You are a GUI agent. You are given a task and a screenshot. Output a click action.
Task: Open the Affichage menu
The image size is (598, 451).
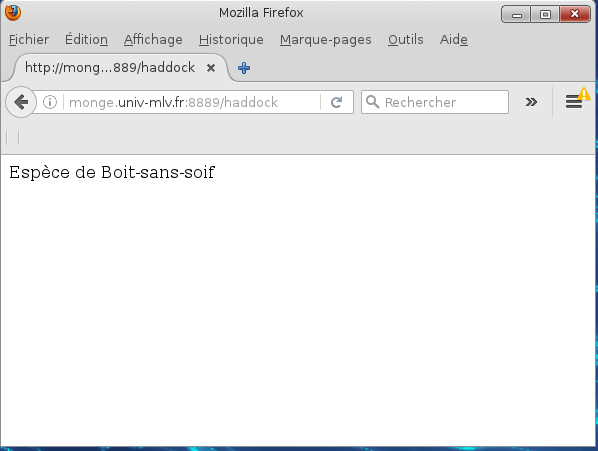(x=153, y=40)
